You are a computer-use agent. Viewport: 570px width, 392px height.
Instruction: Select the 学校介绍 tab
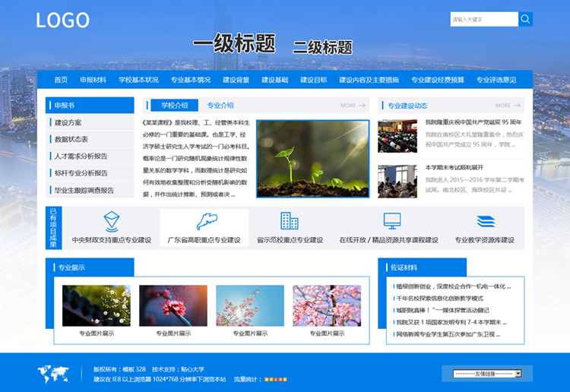(x=174, y=106)
